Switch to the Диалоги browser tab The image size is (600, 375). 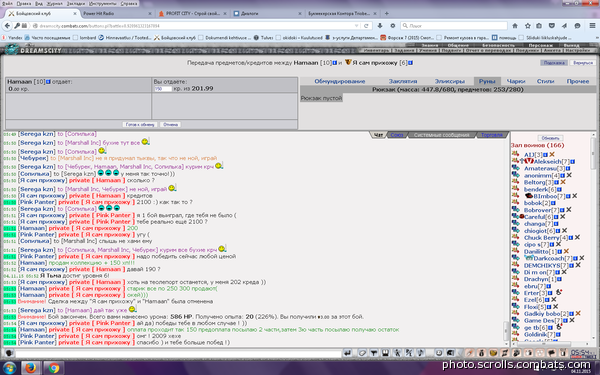[267, 13]
